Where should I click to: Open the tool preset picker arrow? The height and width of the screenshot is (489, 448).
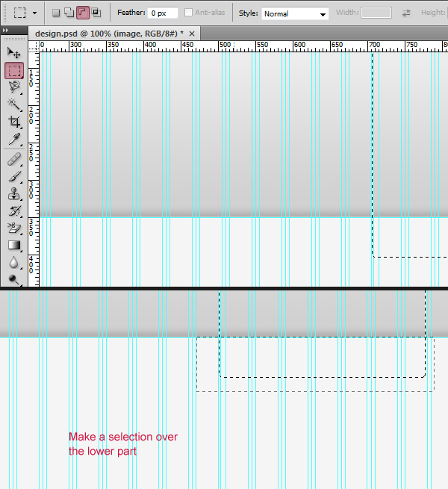coord(34,13)
